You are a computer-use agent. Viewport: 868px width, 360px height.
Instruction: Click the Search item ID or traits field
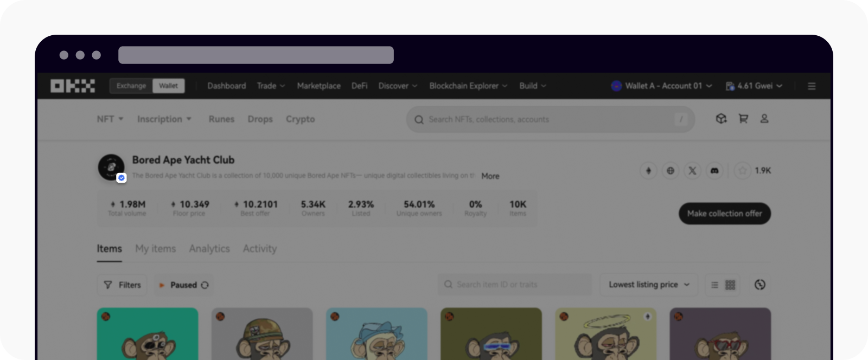click(x=515, y=285)
